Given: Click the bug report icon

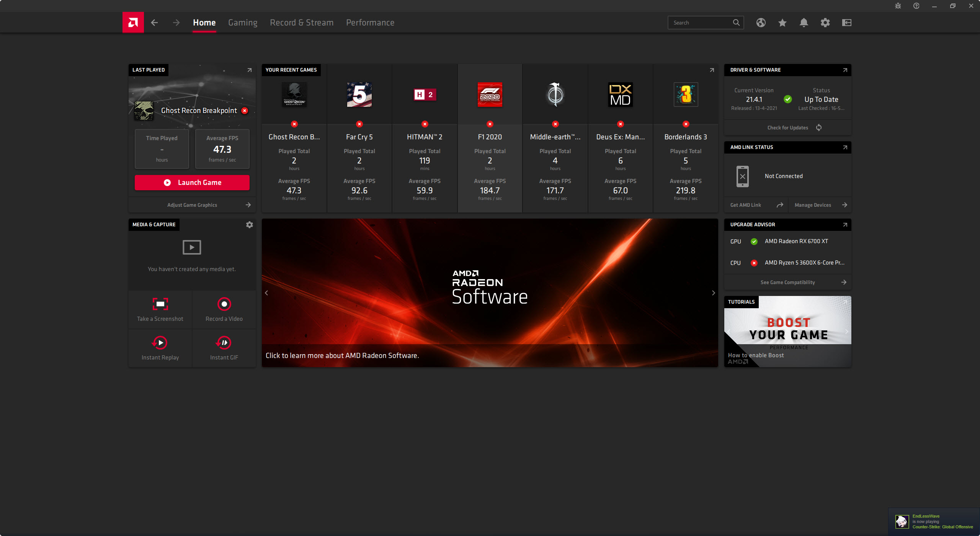Looking at the screenshot, I should 898,6.
